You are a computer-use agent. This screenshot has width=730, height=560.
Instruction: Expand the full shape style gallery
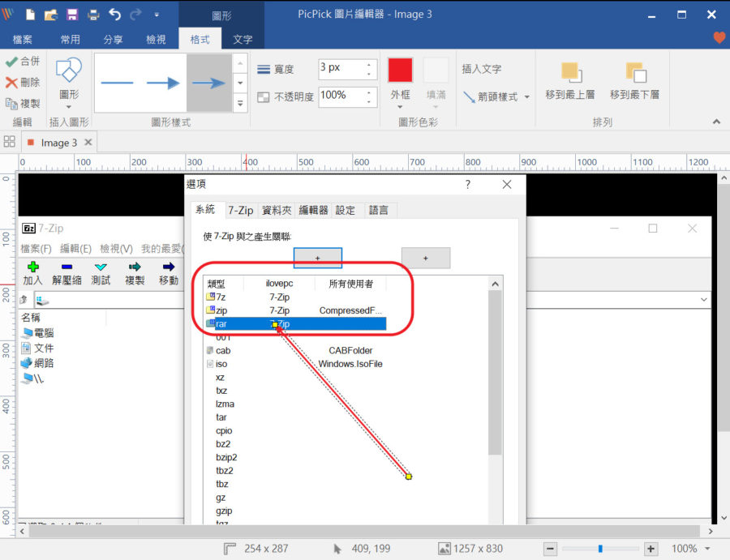coord(240,103)
